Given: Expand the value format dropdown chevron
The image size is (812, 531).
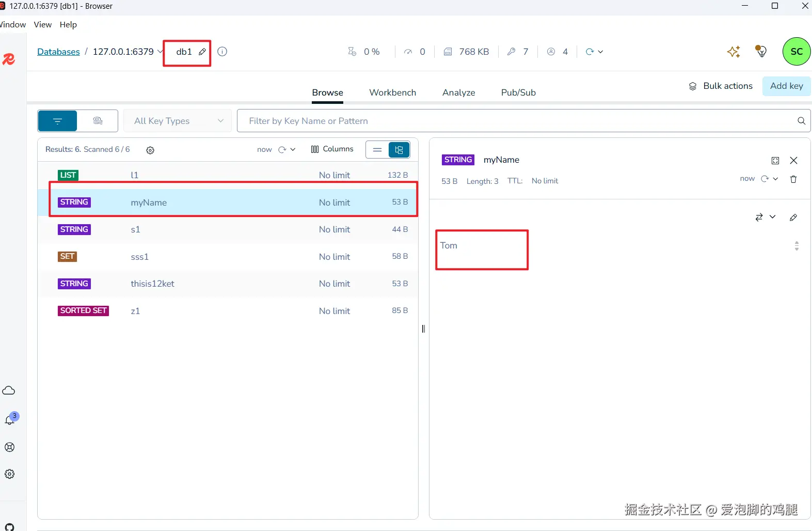Looking at the screenshot, I should point(772,217).
